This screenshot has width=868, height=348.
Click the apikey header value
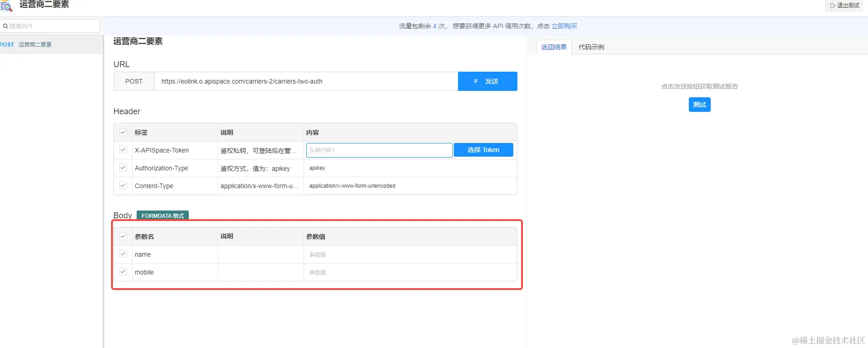[317, 168]
